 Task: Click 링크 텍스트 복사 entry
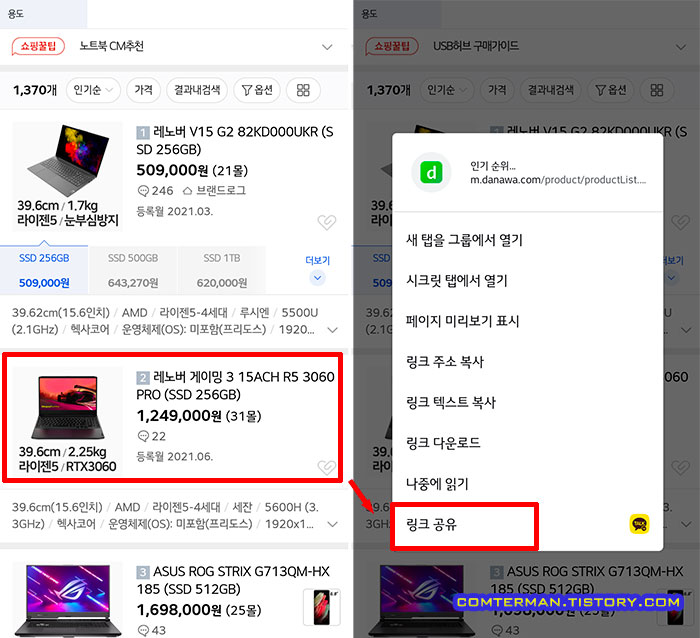click(x=451, y=402)
